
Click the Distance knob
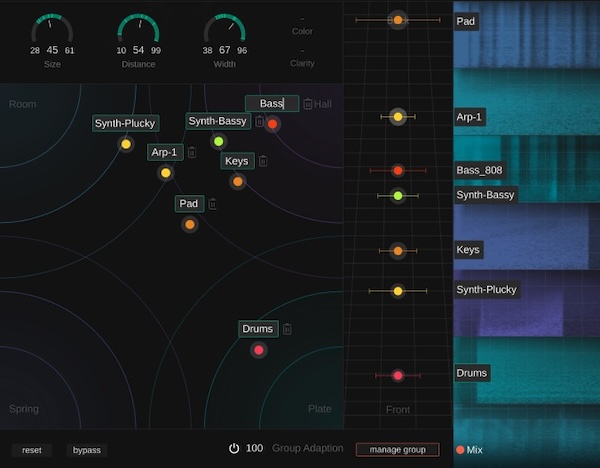pyautogui.click(x=139, y=30)
